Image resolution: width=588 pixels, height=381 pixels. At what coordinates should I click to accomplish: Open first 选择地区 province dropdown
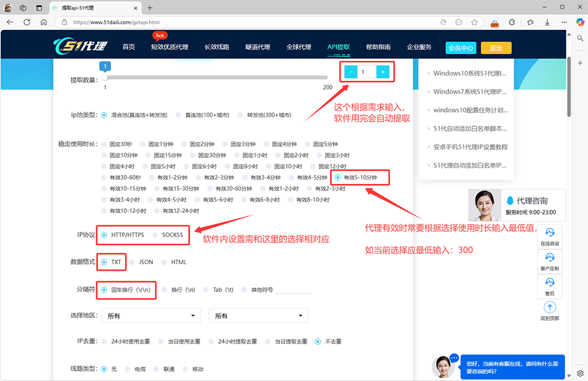click(151, 316)
